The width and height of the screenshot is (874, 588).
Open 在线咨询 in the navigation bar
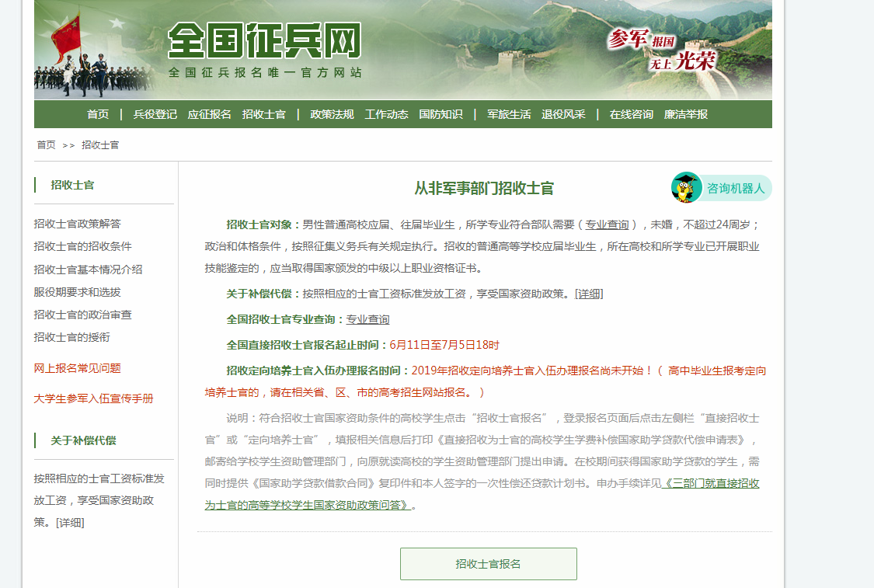[632, 114]
